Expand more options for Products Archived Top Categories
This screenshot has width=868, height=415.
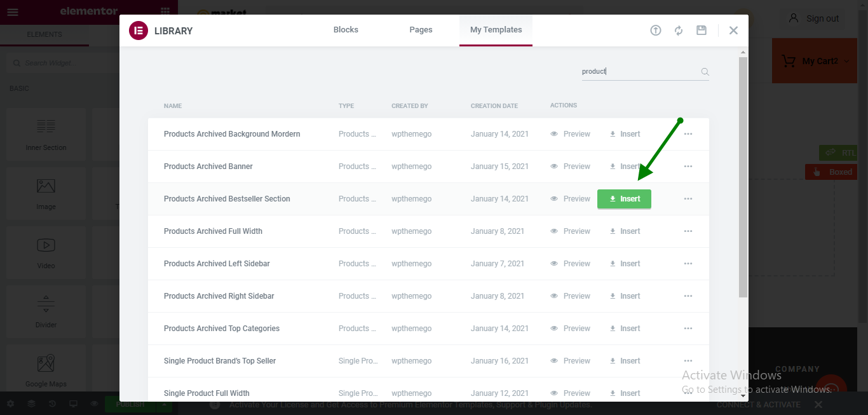coord(688,329)
